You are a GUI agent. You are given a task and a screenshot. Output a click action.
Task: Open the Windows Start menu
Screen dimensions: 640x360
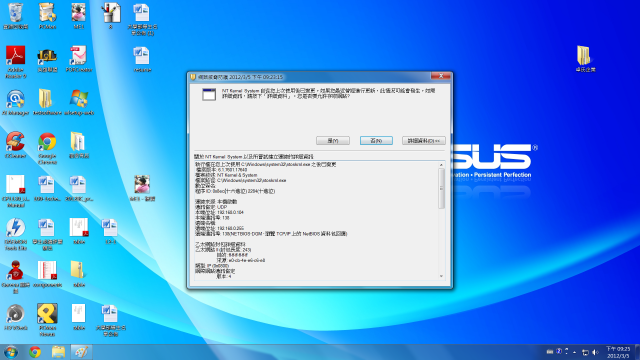11,352
